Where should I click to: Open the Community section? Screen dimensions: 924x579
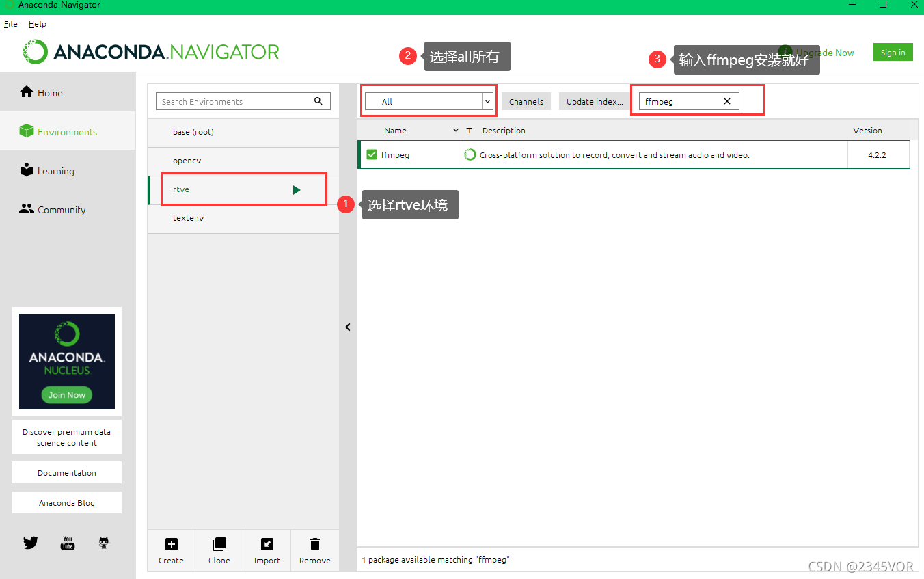pyautogui.click(x=68, y=209)
